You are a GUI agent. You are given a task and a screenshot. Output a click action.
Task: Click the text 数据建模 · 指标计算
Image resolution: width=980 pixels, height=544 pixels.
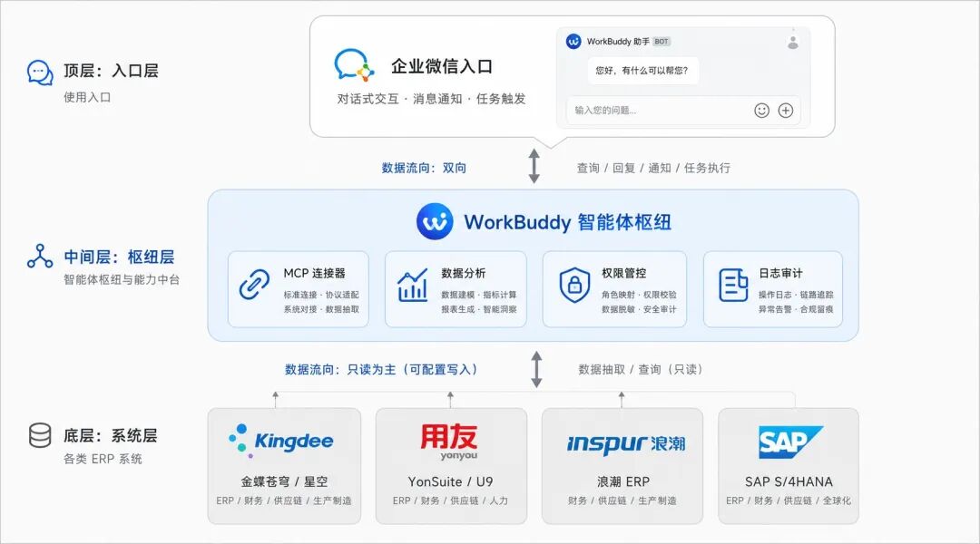(479, 295)
